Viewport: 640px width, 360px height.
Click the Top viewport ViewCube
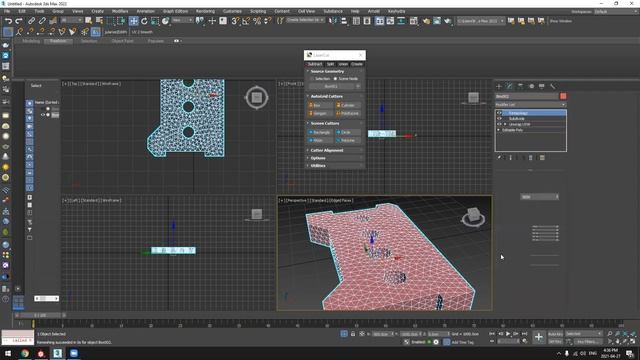point(257,98)
